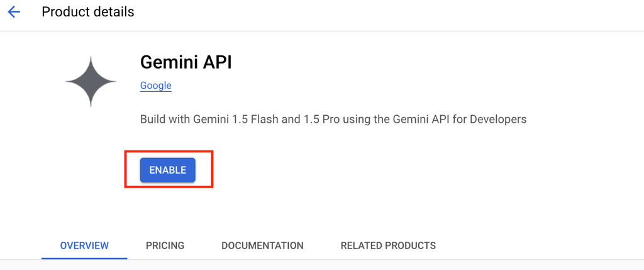Click the back arrow icon
This screenshot has width=644, height=270.
[14, 12]
